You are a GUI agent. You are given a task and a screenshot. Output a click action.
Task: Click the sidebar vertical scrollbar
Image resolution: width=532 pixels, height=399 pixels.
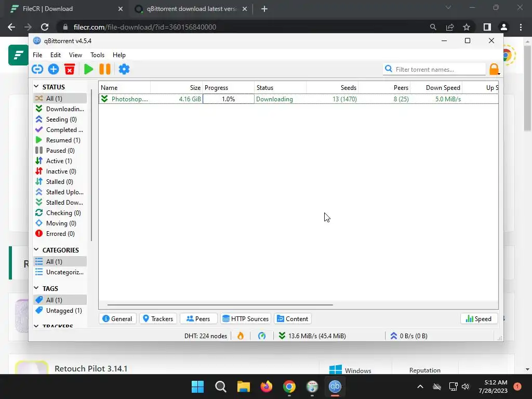pos(91,165)
